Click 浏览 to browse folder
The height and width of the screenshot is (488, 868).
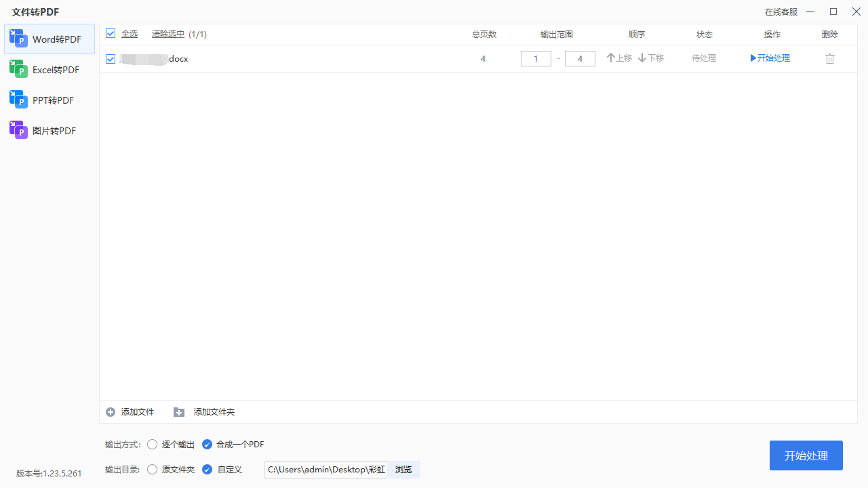click(403, 469)
